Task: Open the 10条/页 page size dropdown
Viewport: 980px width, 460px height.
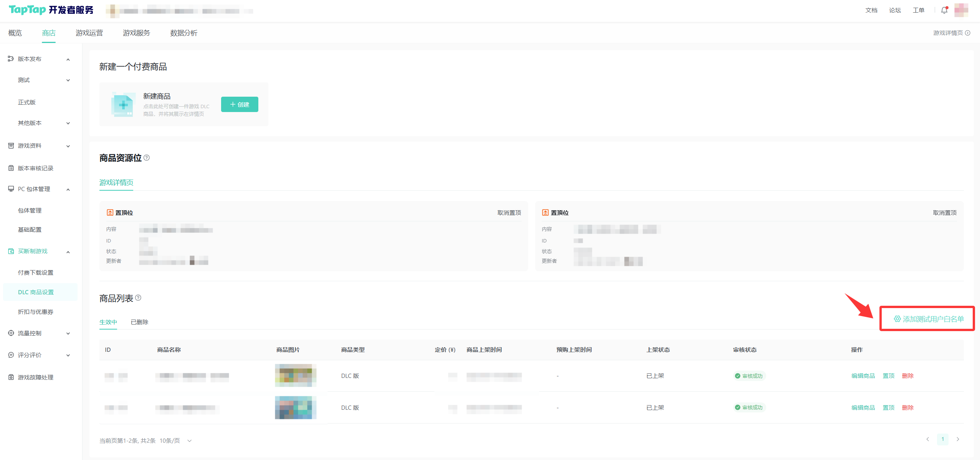Action: pos(175,440)
